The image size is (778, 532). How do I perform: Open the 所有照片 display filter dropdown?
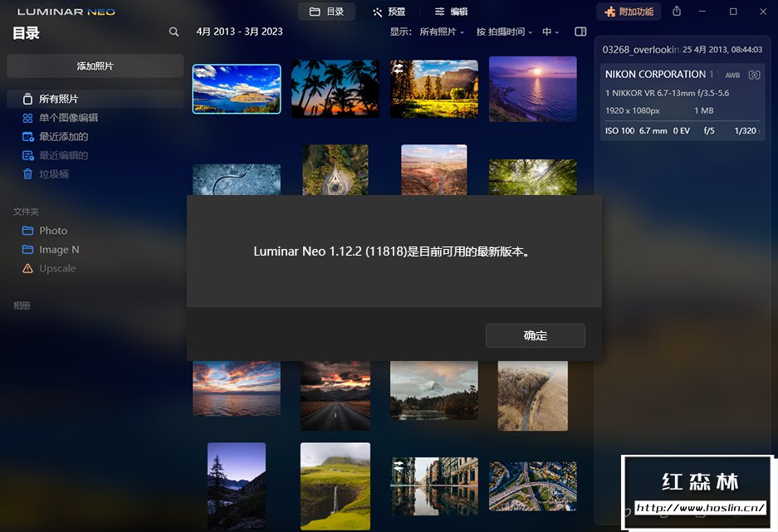click(x=442, y=32)
